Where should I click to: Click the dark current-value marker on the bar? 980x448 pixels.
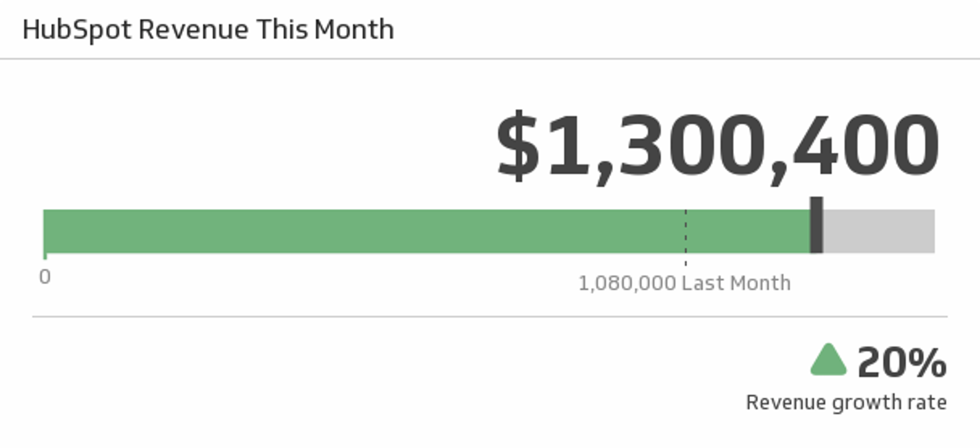point(816,225)
